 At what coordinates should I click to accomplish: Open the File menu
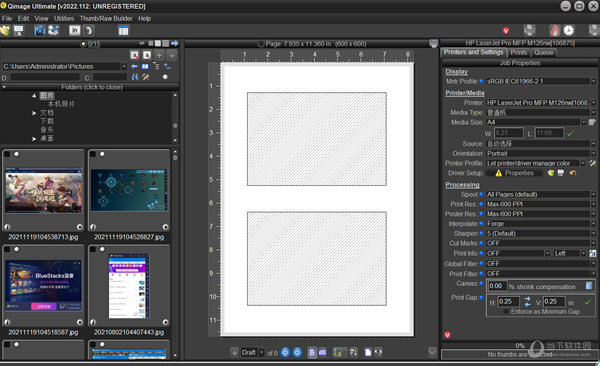[x=7, y=18]
